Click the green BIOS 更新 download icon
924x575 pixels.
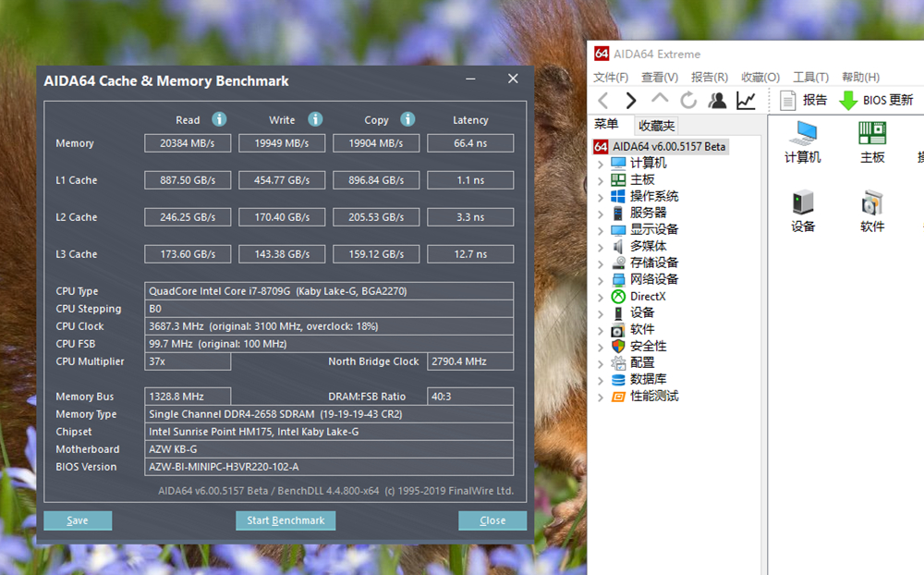(x=848, y=101)
